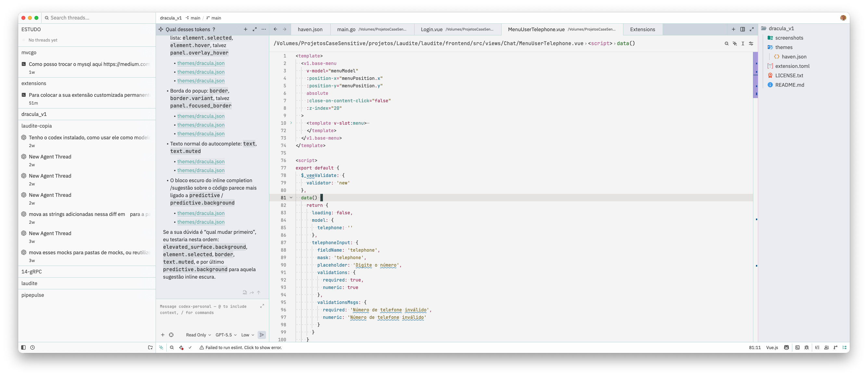Click the eslint failure warning message
The image size is (868, 377).
click(241, 347)
